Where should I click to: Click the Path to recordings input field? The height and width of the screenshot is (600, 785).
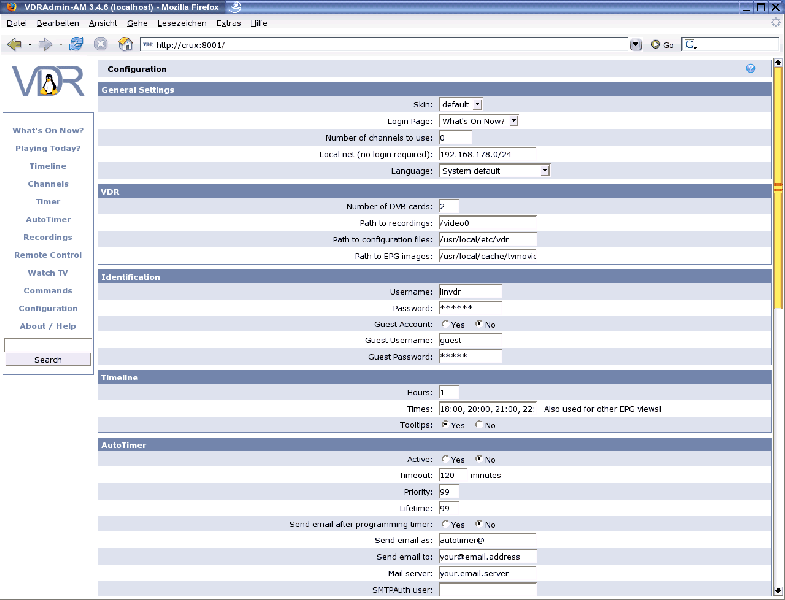click(488, 223)
